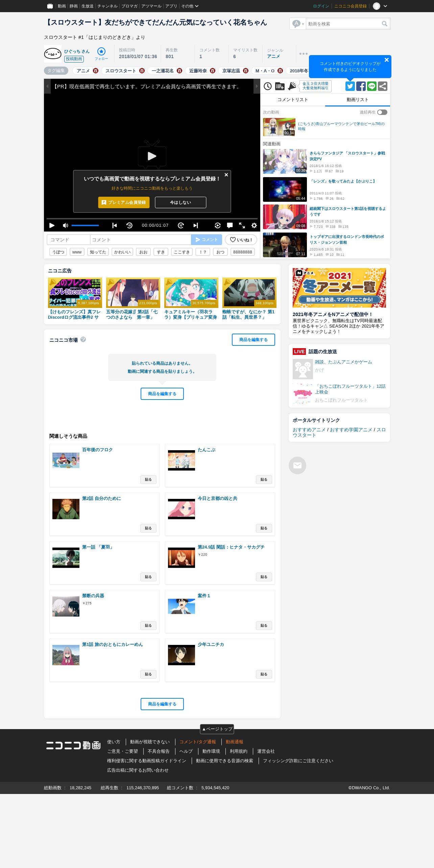Share the video on Facebook
The image size is (434, 868).
361,86
